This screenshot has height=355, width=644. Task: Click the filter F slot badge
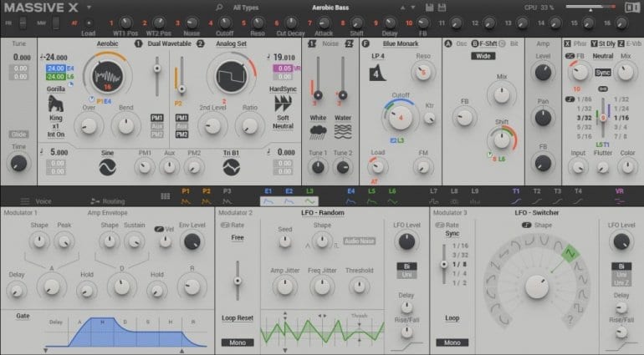pyautogui.click(x=365, y=43)
